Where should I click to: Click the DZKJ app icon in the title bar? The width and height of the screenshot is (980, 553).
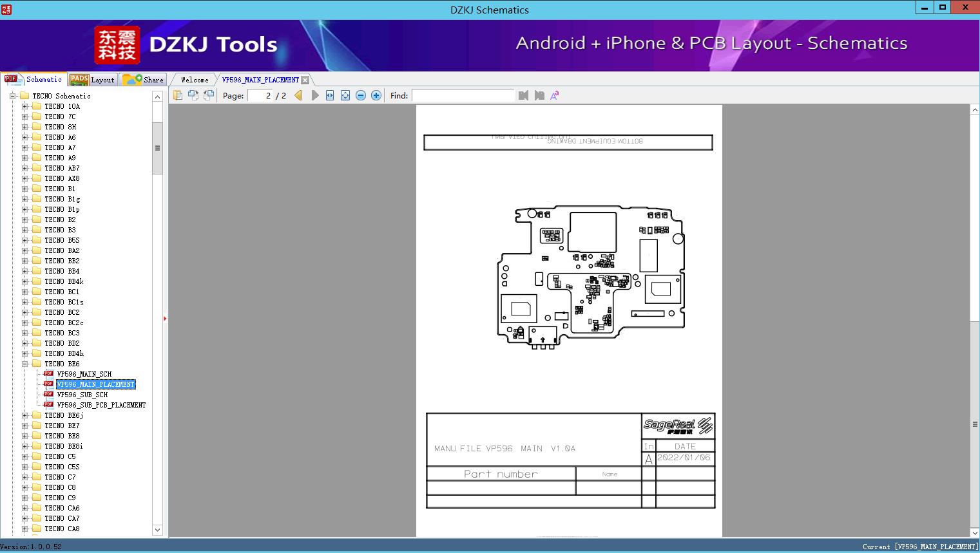click(x=6, y=9)
